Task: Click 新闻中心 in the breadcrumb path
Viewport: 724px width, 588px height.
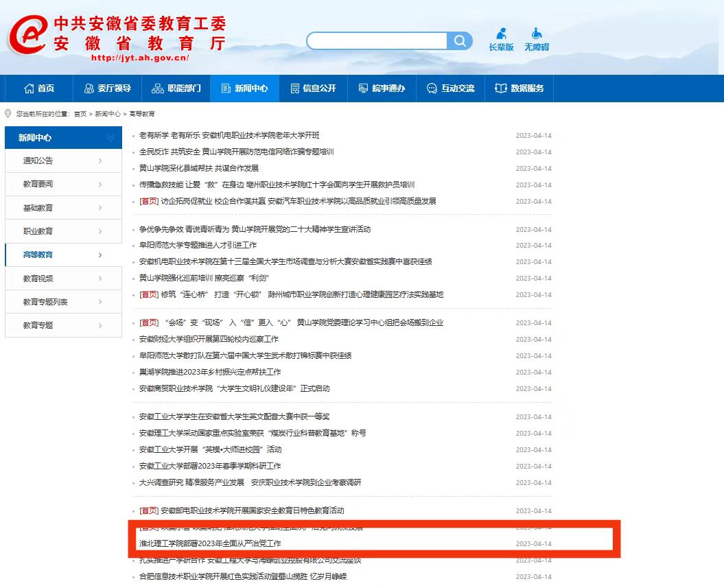Action: click(107, 114)
